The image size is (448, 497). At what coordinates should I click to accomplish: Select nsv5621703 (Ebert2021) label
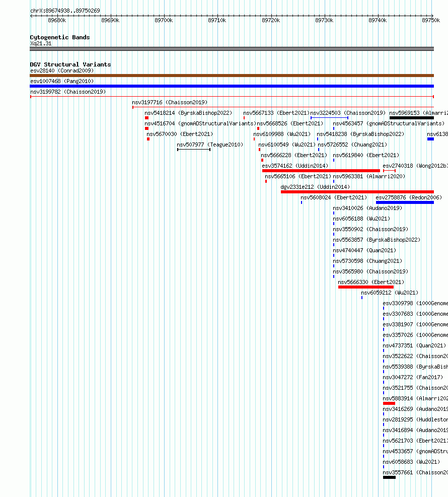(x=415, y=441)
